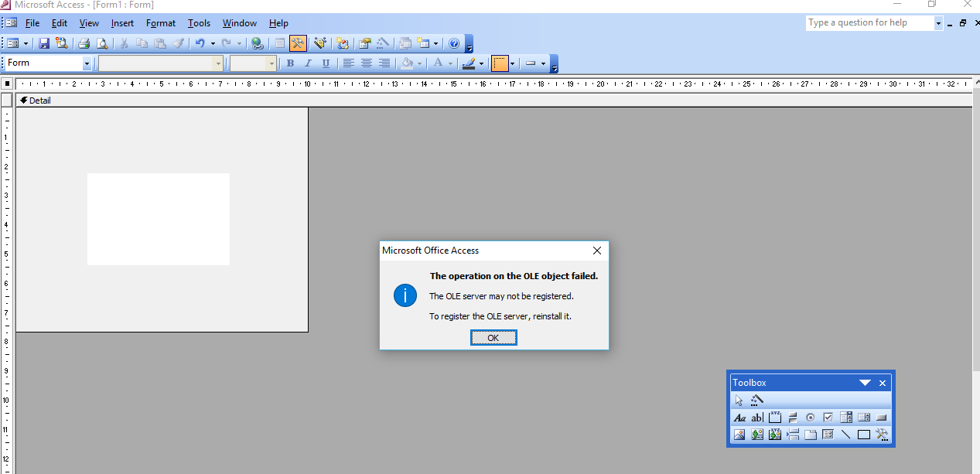Close the Microsoft Office Access dialog
The image size is (980, 474).
[596, 251]
